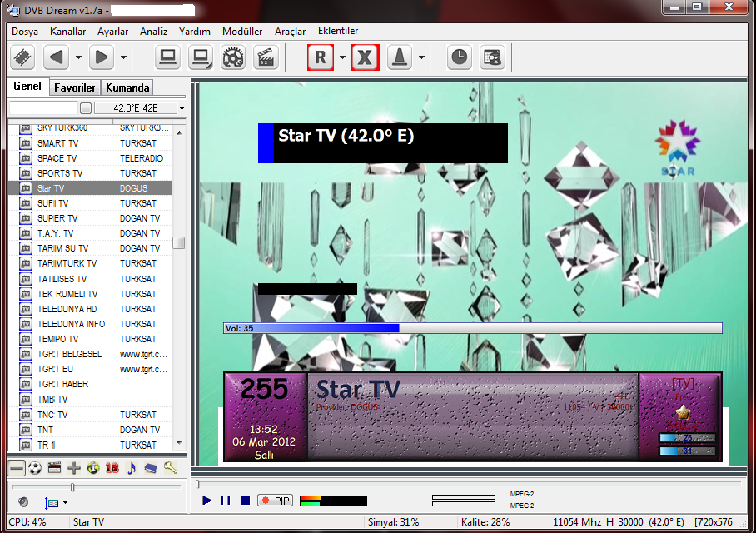Filter music channels with note icon
756x533 pixels.
point(132,468)
